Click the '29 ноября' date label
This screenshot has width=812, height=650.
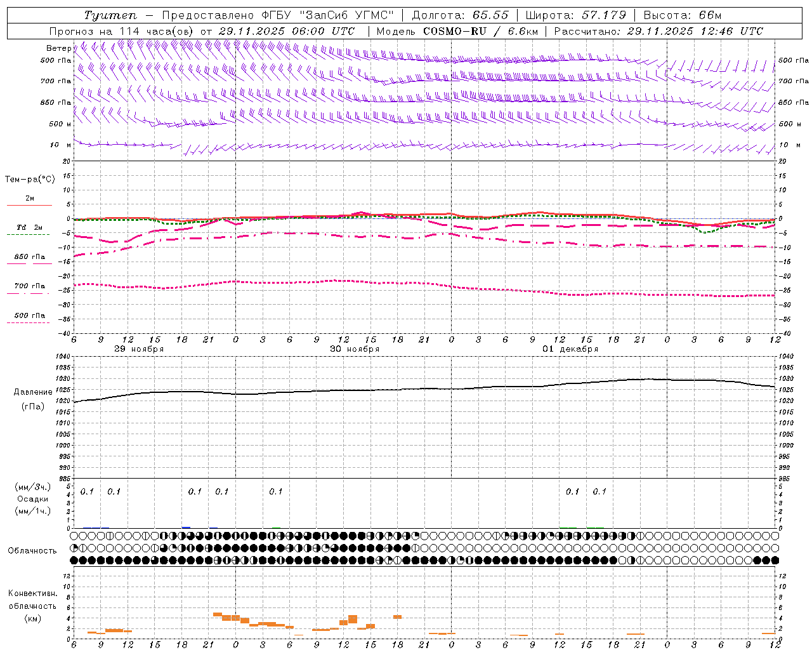(139, 349)
